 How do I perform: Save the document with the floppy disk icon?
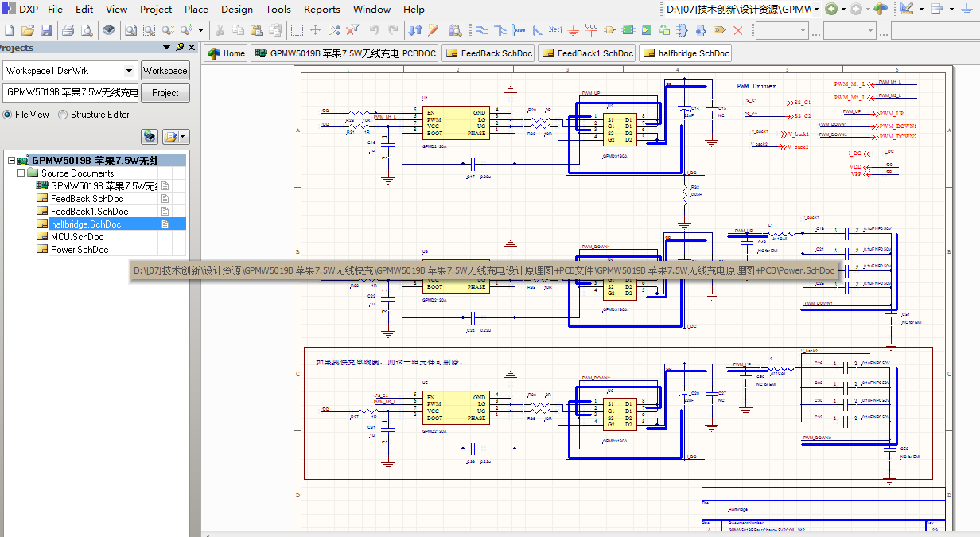(x=45, y=30)
